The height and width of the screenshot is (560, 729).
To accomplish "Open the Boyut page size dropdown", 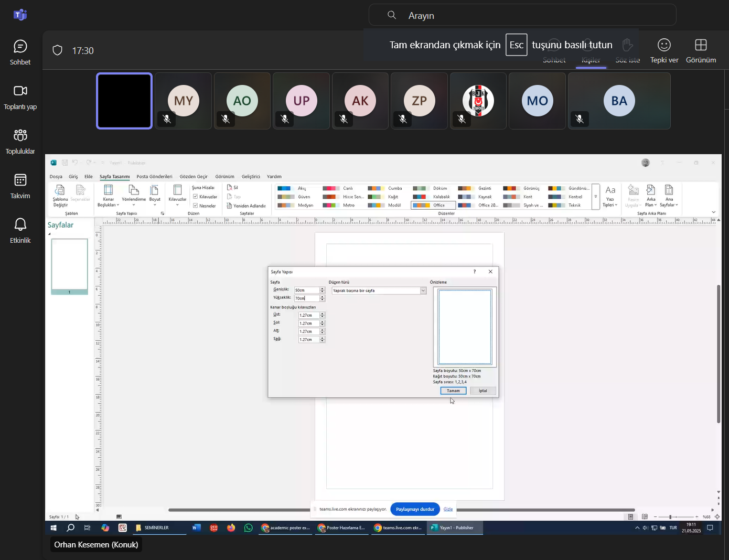I will pos(155,196).
